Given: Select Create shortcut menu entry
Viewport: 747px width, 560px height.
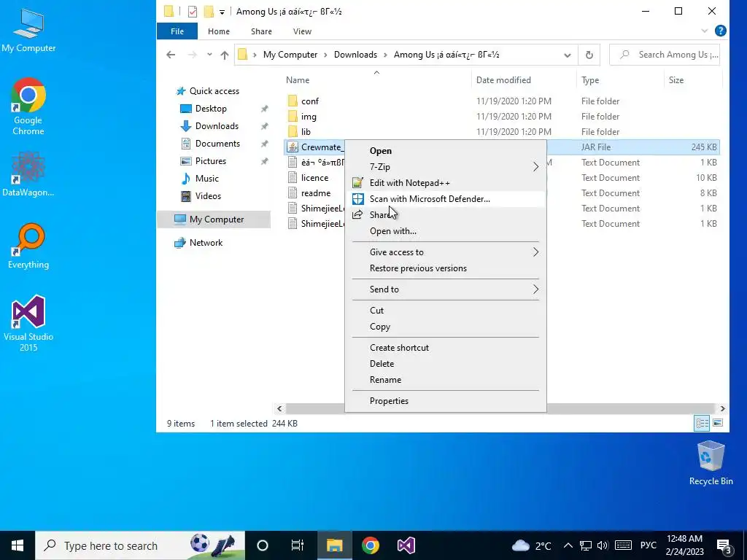Looking at the screenshot, I should (x=445, y=348).
